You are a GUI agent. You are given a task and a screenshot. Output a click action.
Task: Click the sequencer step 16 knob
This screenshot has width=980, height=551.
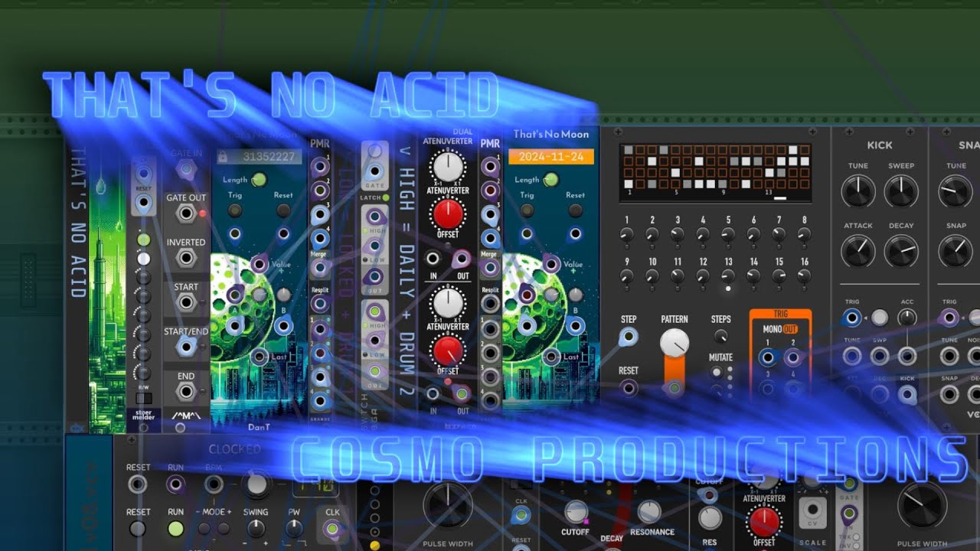804,277
